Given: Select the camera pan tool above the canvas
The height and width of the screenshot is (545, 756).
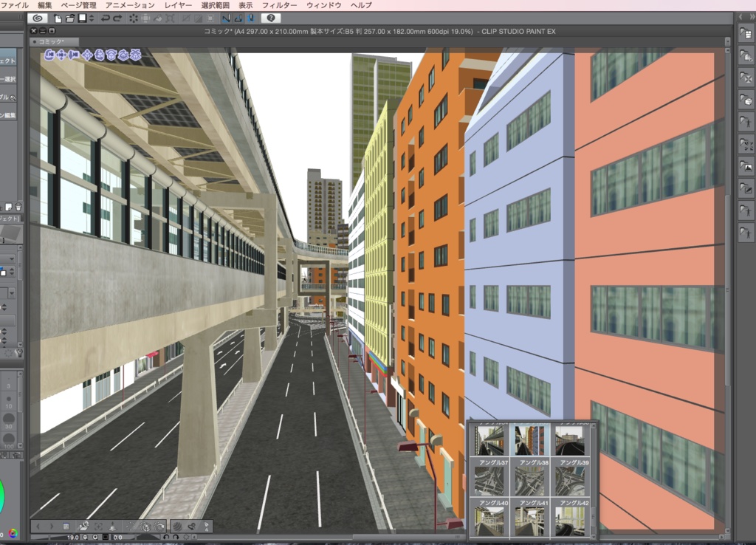Looking at the screenshot, I should tap(61, 55).
